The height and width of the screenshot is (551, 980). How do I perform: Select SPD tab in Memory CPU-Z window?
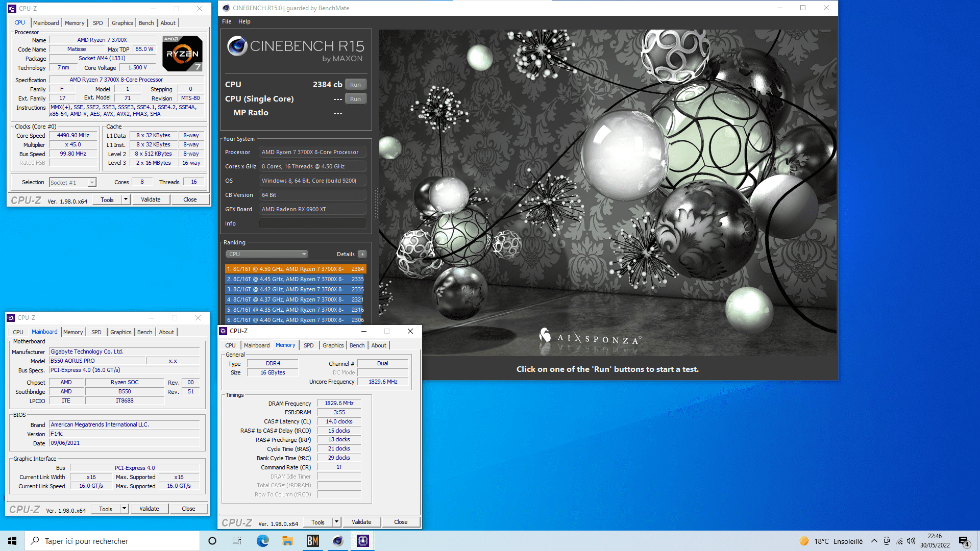coord(309,345)
